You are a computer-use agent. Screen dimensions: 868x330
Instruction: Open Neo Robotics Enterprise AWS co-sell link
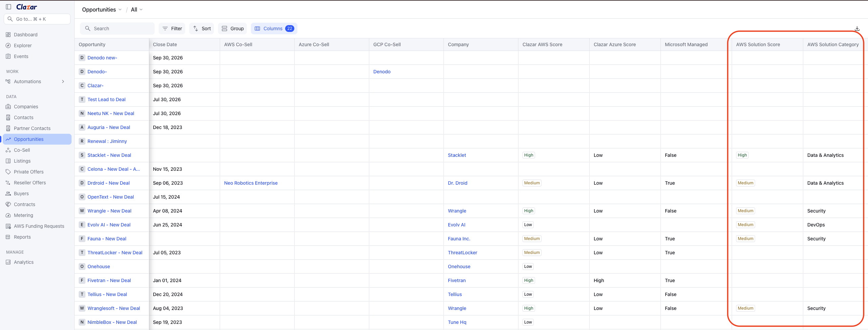coord(251,183)
